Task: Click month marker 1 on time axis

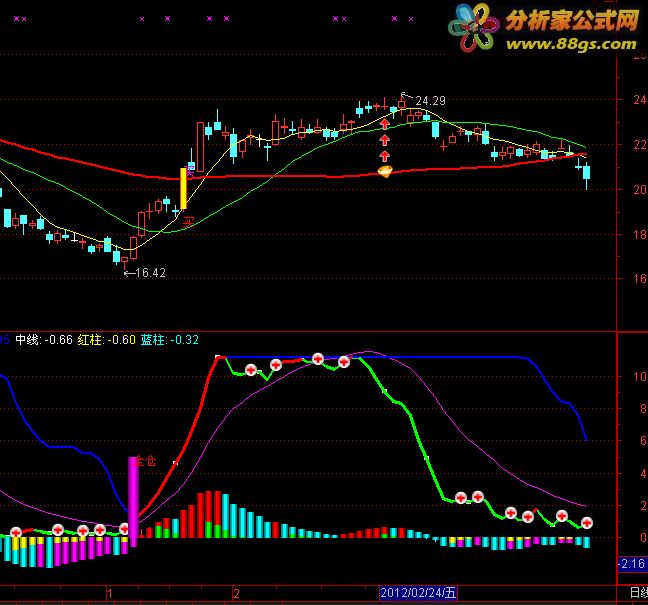Action: 110,594
